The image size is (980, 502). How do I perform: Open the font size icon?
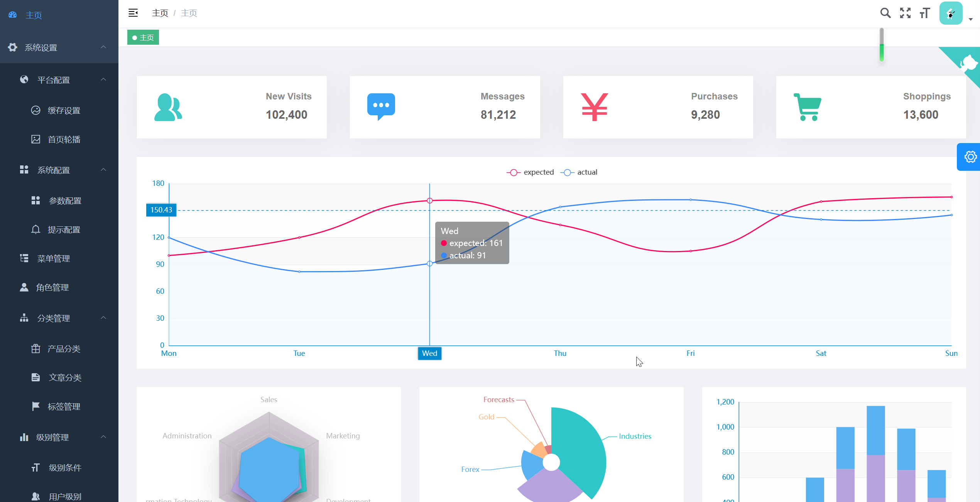click(x=925, y=13)
